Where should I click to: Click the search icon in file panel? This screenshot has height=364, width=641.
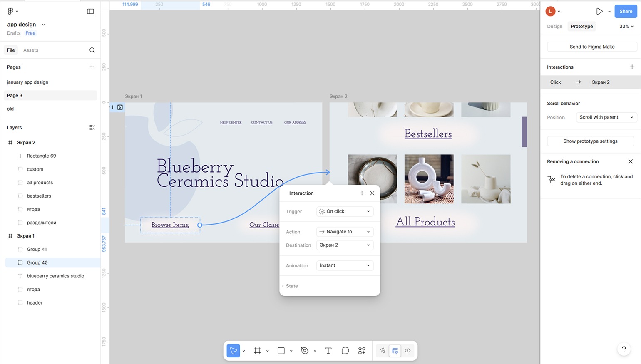pyautogui.click(x=92, y=50)
